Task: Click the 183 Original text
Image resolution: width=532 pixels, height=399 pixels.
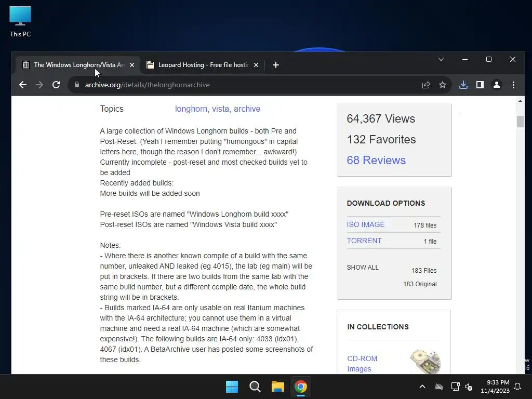Action: coord(420,284)
